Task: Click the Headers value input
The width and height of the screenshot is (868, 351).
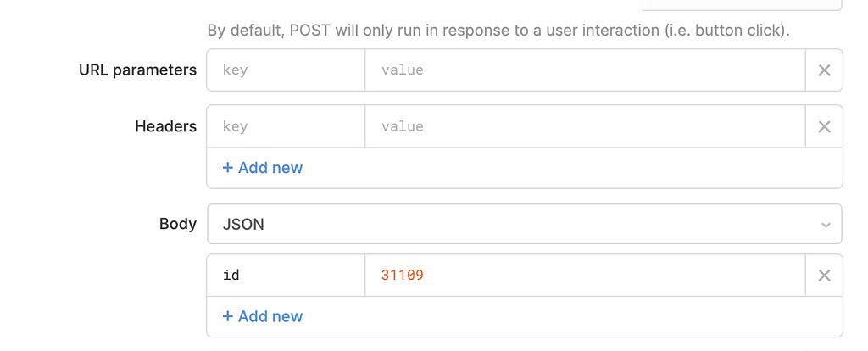Action: click(x=585, y=127)
